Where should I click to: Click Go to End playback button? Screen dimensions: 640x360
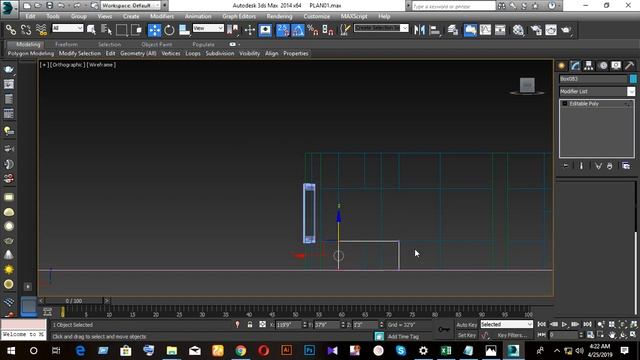(587, 324)
